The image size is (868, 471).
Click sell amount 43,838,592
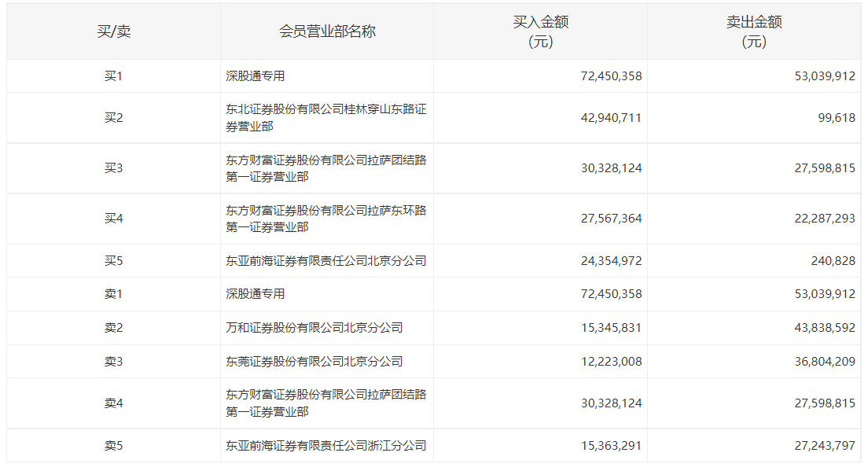[825, 328]
